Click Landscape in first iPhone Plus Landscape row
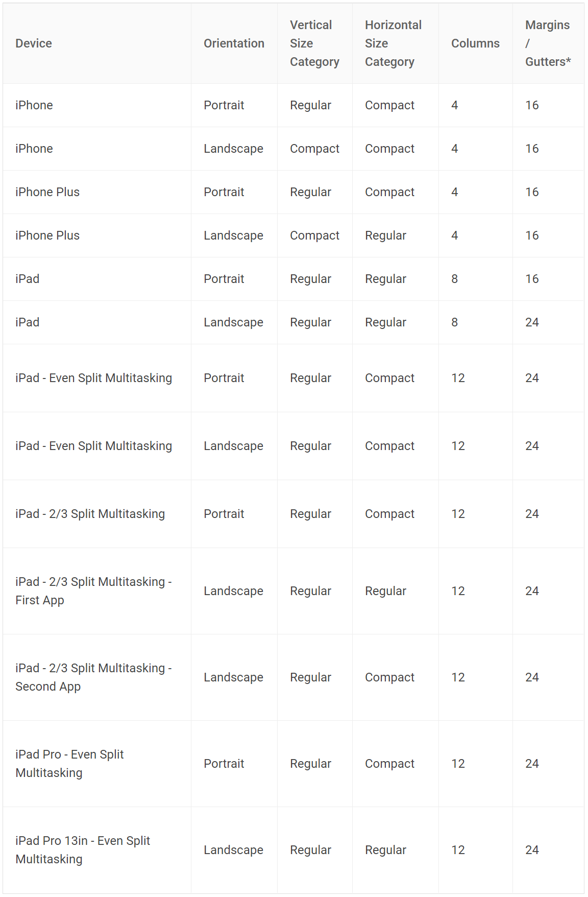This screenshot has width=588, height=897. [233, 235]
